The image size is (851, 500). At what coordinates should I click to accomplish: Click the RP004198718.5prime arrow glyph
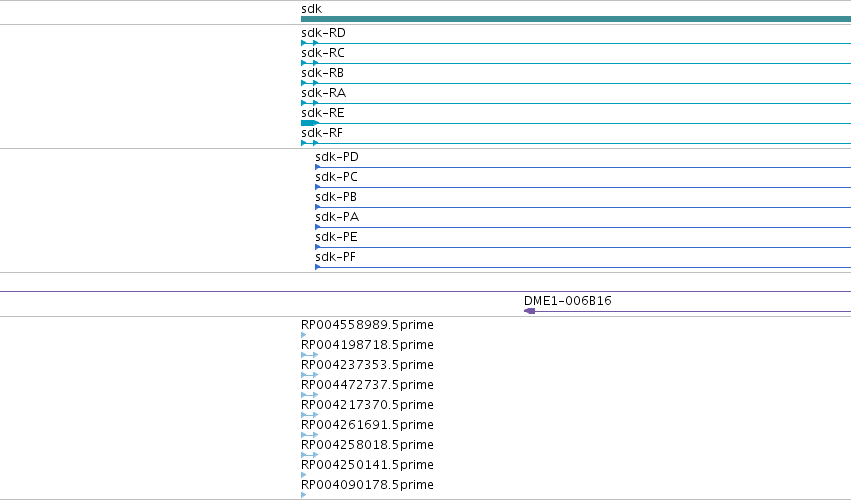310,355
